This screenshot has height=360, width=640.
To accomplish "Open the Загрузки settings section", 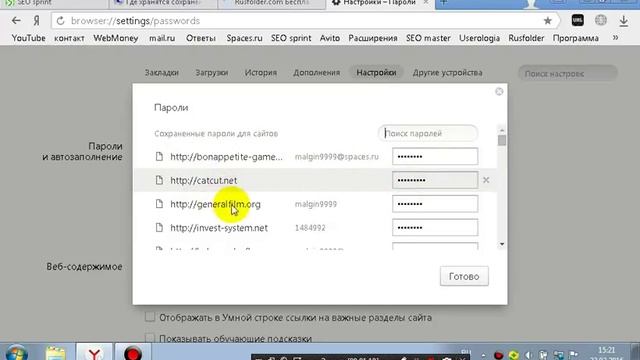I will [211, 73].
